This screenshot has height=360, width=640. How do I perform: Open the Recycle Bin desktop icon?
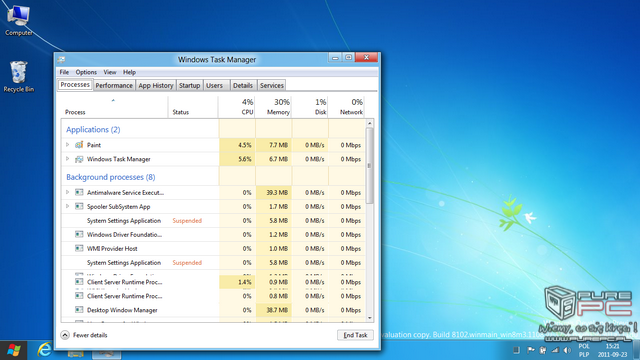18,76
